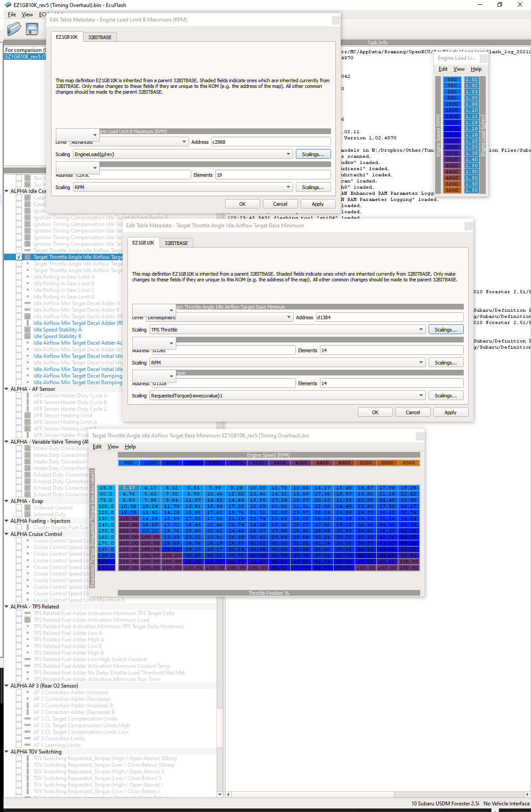Switch to the 32BITBASE tab in Target Throttle dialog
This screenshot has width=531, height=812.
point(176,243)
